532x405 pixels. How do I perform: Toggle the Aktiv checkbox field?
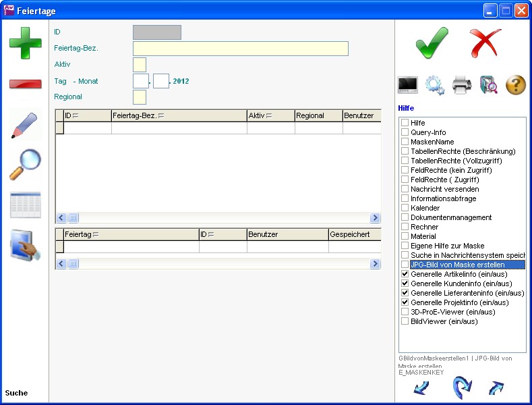[x=140, y=65]
